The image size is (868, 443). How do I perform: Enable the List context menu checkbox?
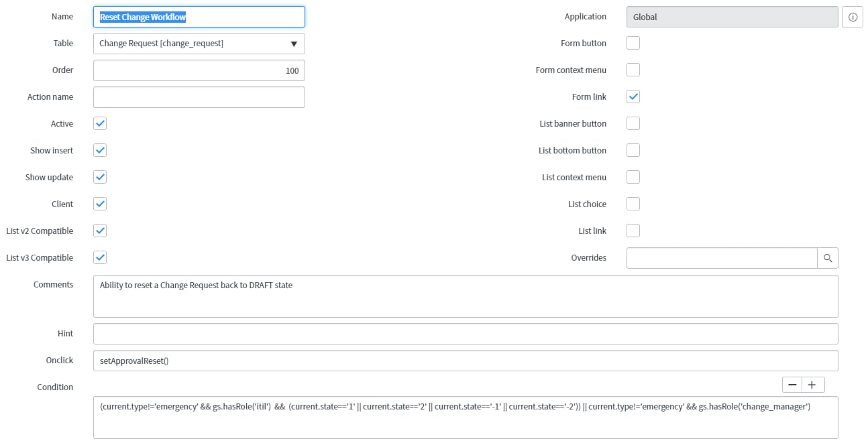click(633, 177)
